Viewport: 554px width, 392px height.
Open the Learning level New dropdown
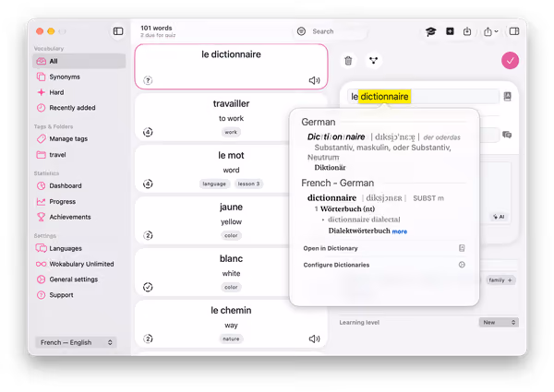[499, 322]
